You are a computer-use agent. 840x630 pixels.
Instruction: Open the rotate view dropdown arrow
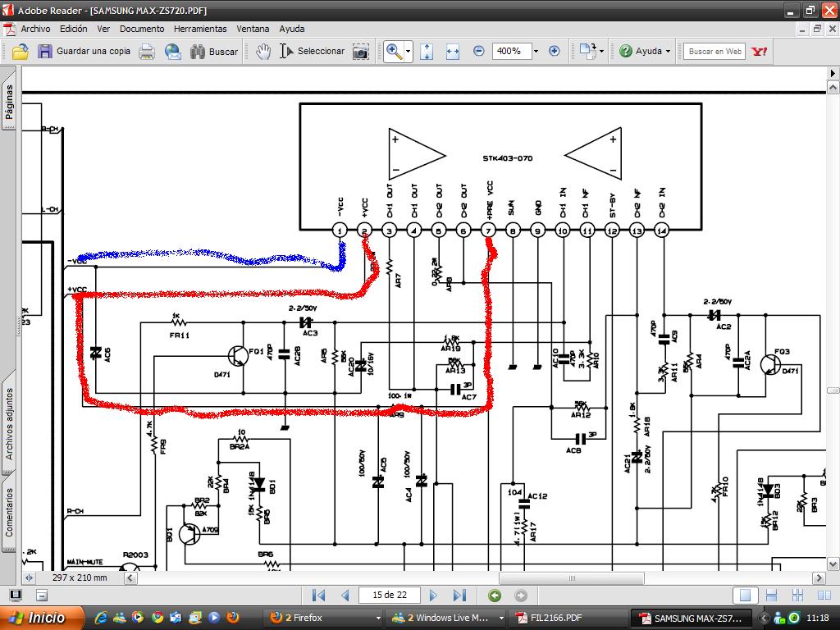point(601,52)
